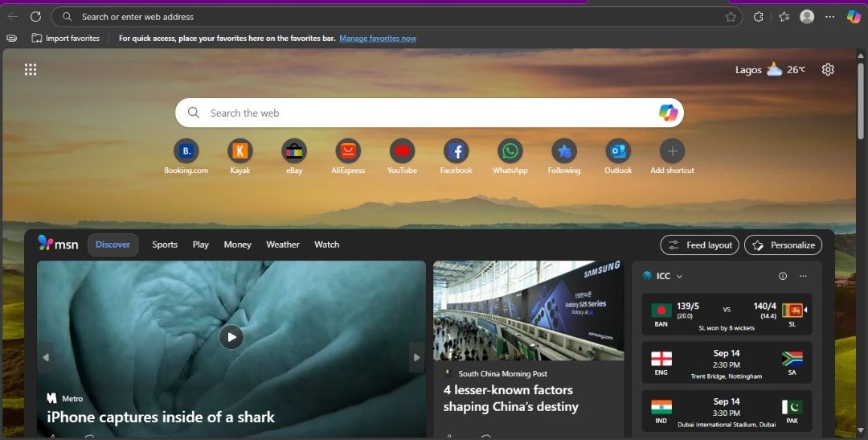
Task: Click the Personalize button
Action: (x=784, y=245)
